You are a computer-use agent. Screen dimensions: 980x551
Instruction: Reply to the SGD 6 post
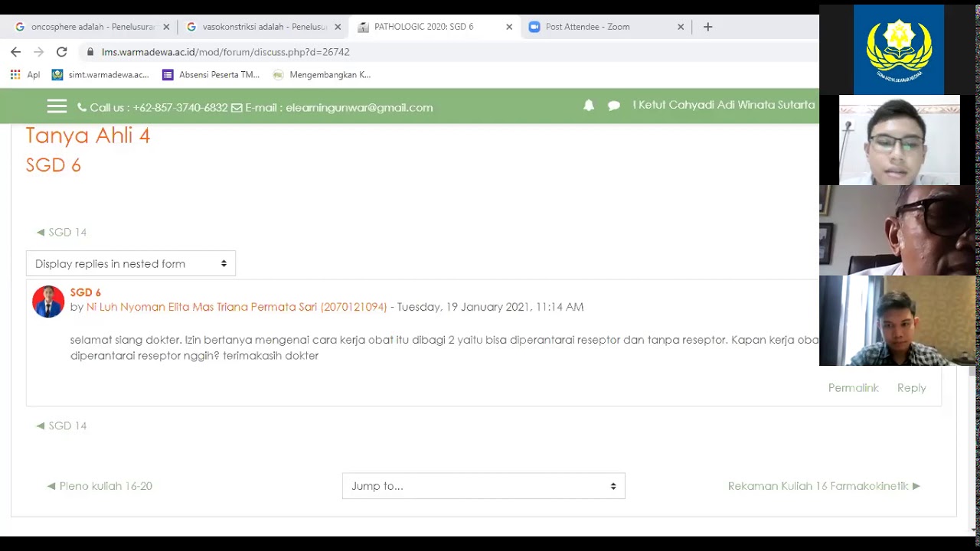coord(911,388)
